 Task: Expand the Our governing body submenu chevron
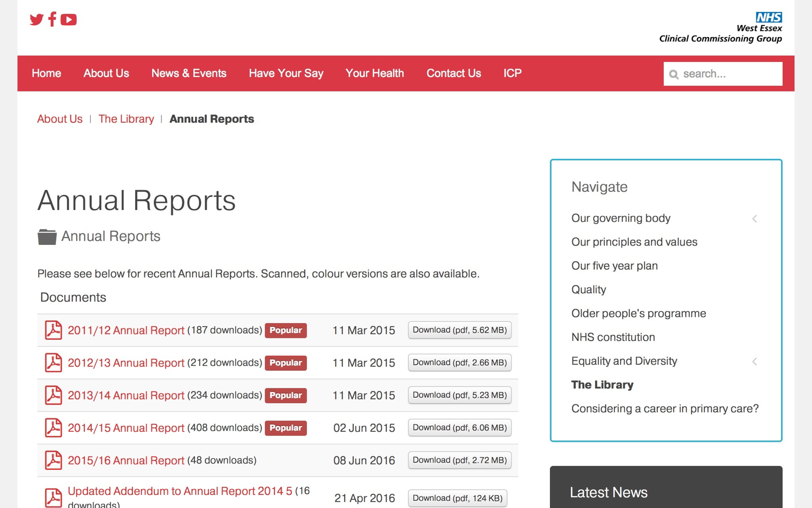point(755,218)
